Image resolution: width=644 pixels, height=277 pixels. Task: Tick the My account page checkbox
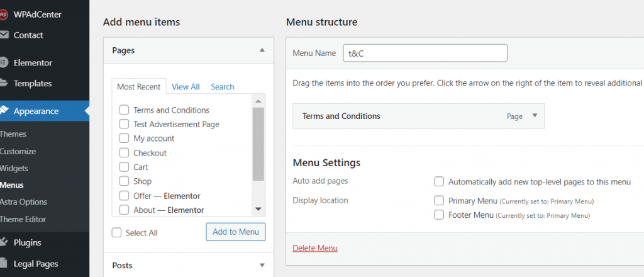tap(124, 138)
